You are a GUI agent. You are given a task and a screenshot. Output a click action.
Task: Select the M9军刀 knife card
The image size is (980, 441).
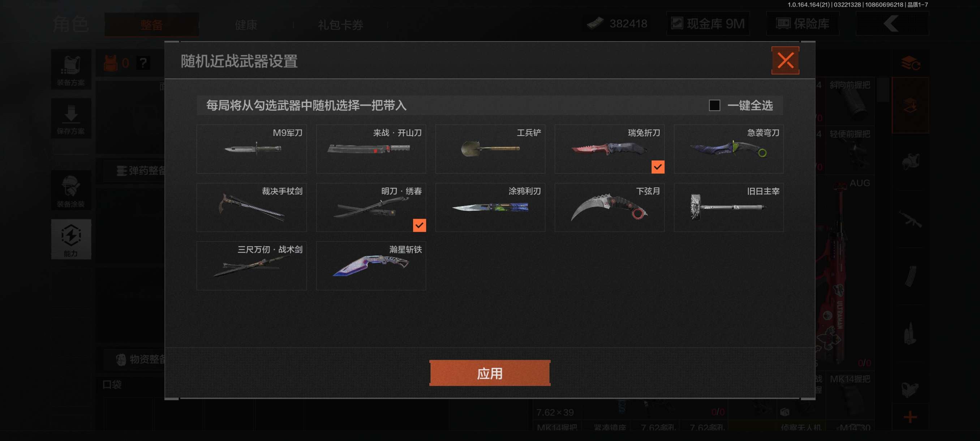[252, 149]
